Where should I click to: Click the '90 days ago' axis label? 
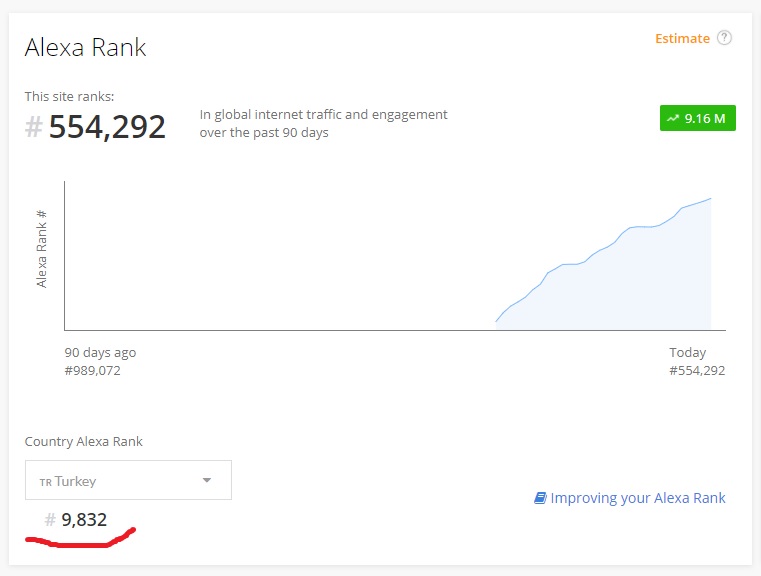click(100, 353)
